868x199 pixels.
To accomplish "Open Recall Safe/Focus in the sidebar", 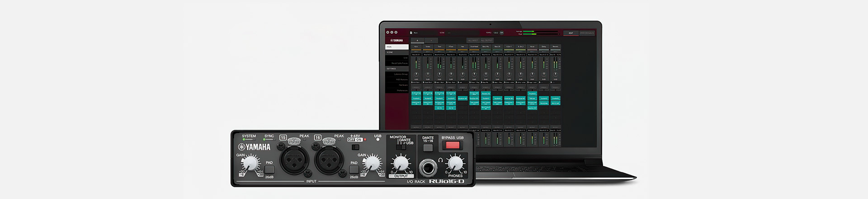I will [396, 63].
